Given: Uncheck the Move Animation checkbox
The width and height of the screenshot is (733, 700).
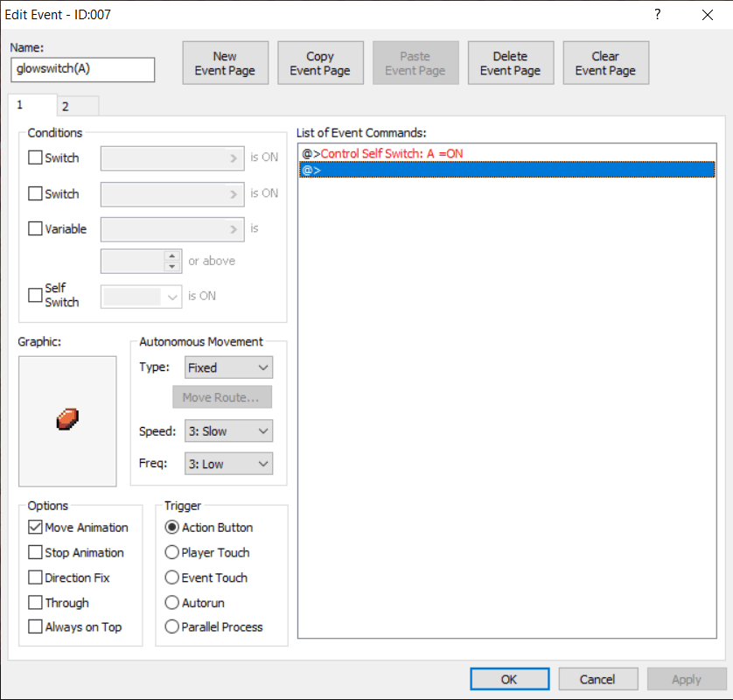Looking at the screenshot, I should tap(36, 528).
